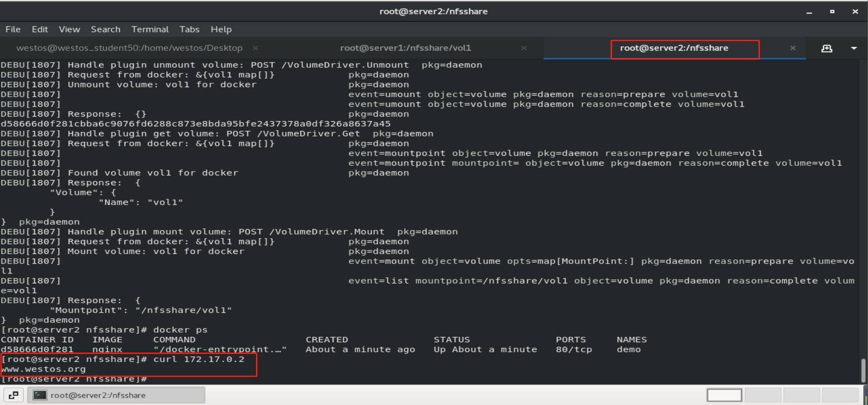Click the CONTAINER ID column header

pyautogui.click(x=37, y=340)
